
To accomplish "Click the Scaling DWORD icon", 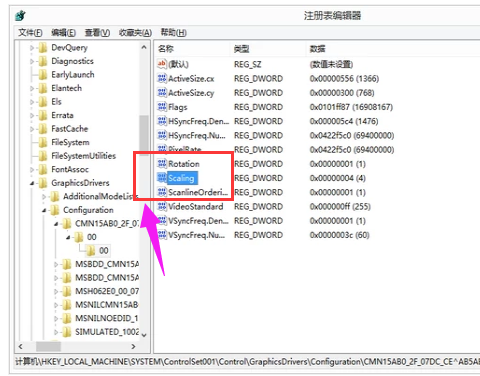I will 162,178.
